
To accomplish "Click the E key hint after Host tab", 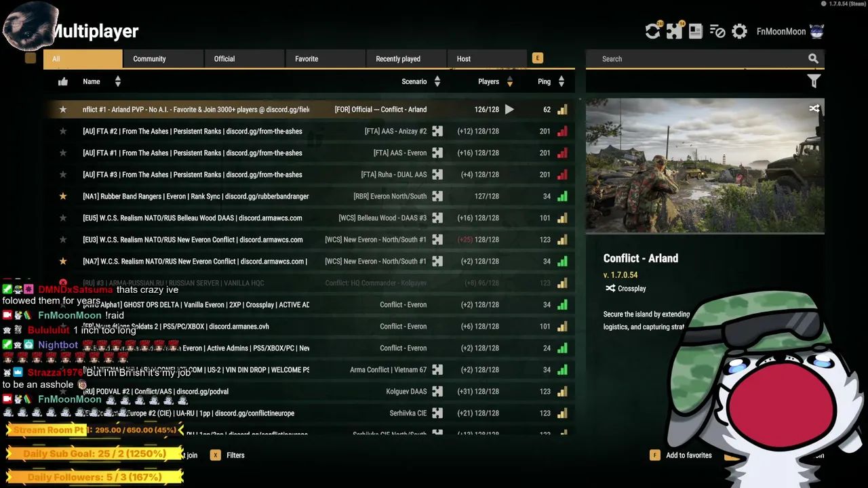I will pos(538,58).
